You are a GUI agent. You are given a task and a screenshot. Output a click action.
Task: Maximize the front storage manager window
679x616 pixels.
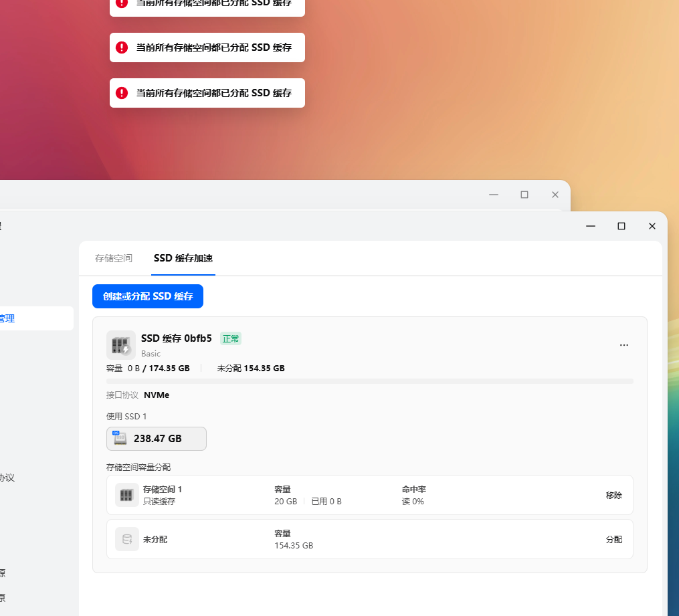(621, 226)
